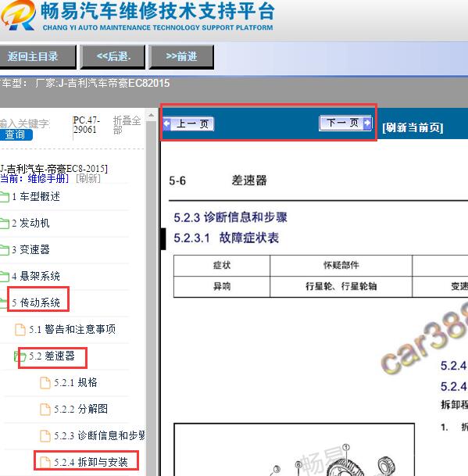
Task: Click the 5-6 差速器 page title
Action: pos(218,181)
